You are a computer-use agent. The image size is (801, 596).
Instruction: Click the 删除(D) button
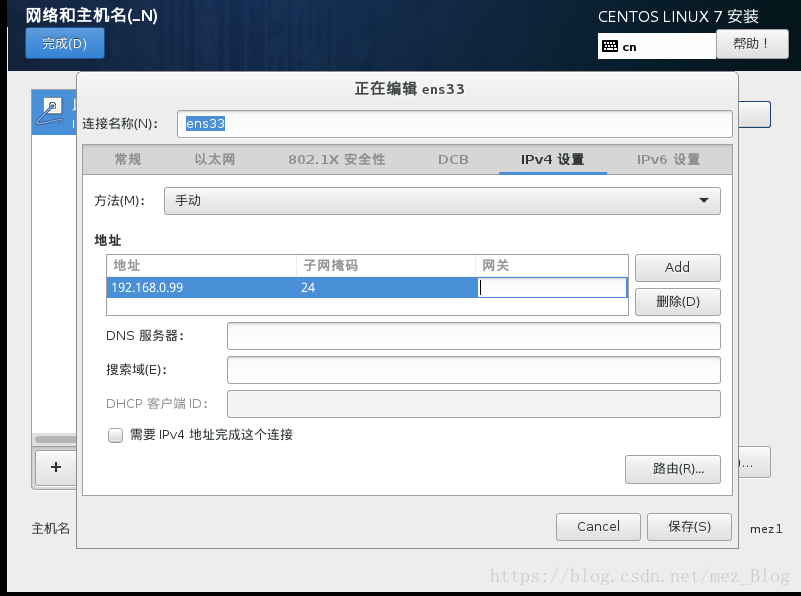tap(677, 301)
